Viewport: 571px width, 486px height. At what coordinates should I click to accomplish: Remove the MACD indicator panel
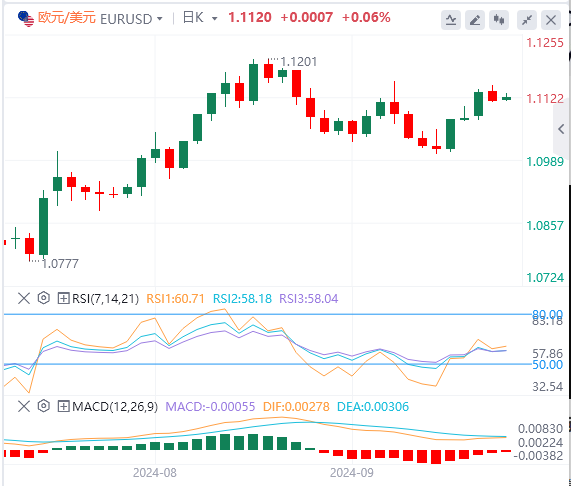point(24,406)
